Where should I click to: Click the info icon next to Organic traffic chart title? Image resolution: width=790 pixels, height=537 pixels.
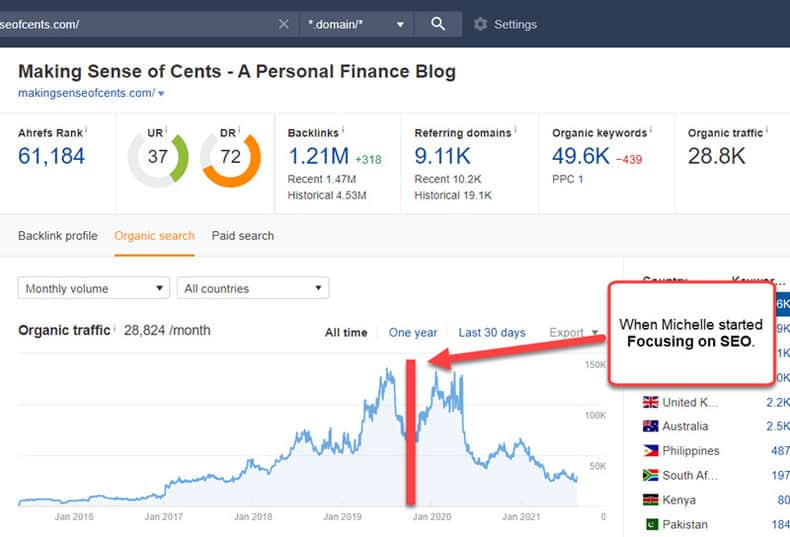[x=114, y=328]
